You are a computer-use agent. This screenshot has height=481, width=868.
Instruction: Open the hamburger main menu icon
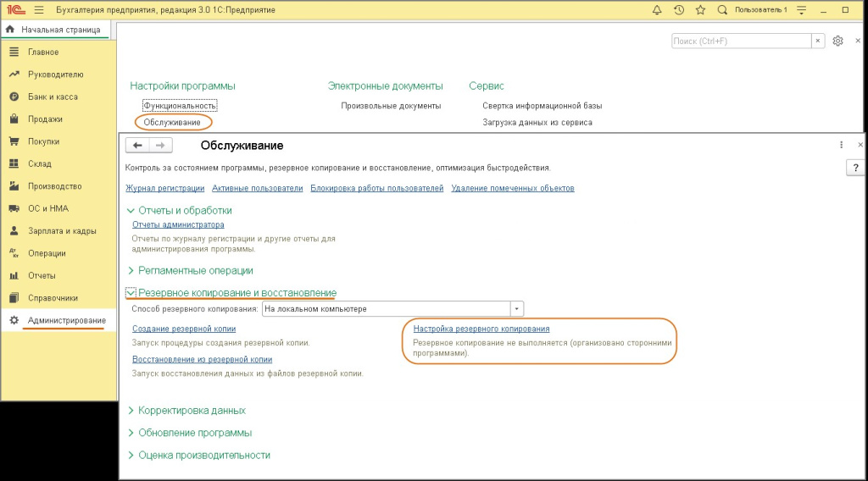39,9
